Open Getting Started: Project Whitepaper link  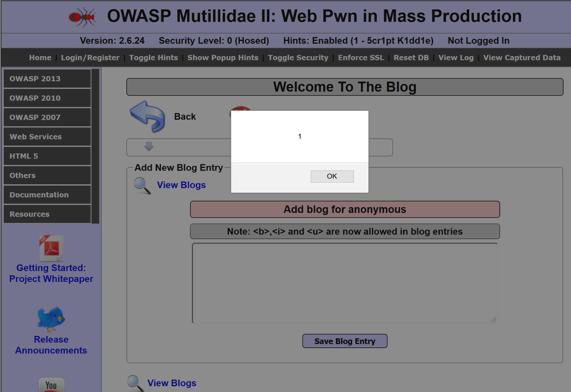point(51,273)
